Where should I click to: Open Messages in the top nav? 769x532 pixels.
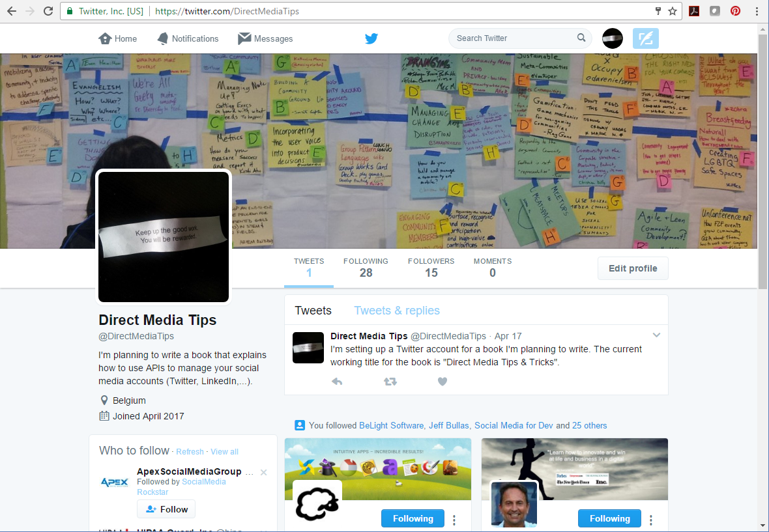pos(265,38)
